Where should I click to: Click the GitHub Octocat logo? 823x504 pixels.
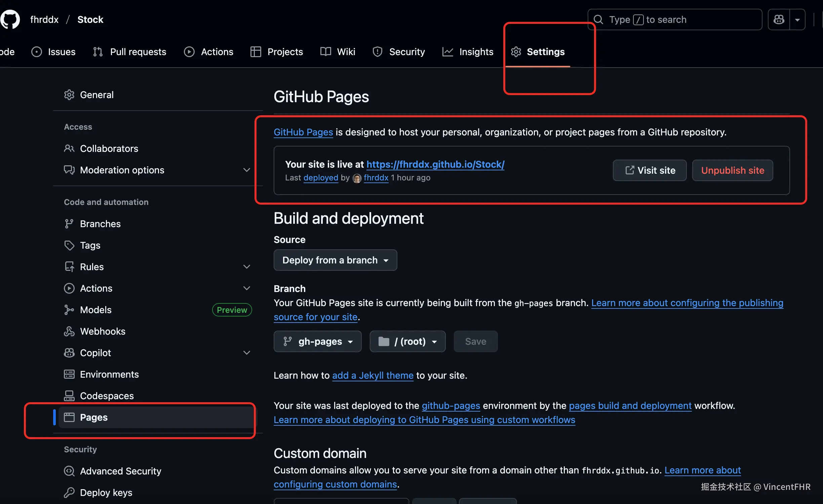pyautogui.click(x=10, y=19)
